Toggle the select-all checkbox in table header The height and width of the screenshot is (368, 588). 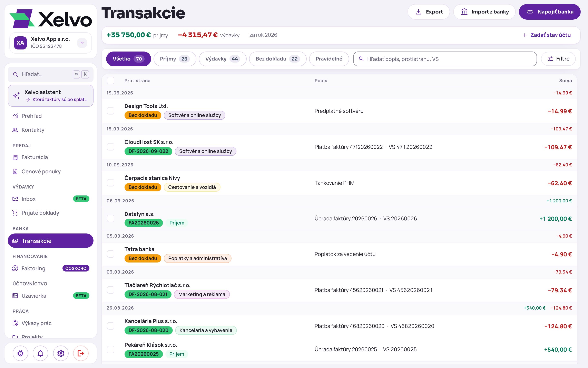click(x=110, y=81)
